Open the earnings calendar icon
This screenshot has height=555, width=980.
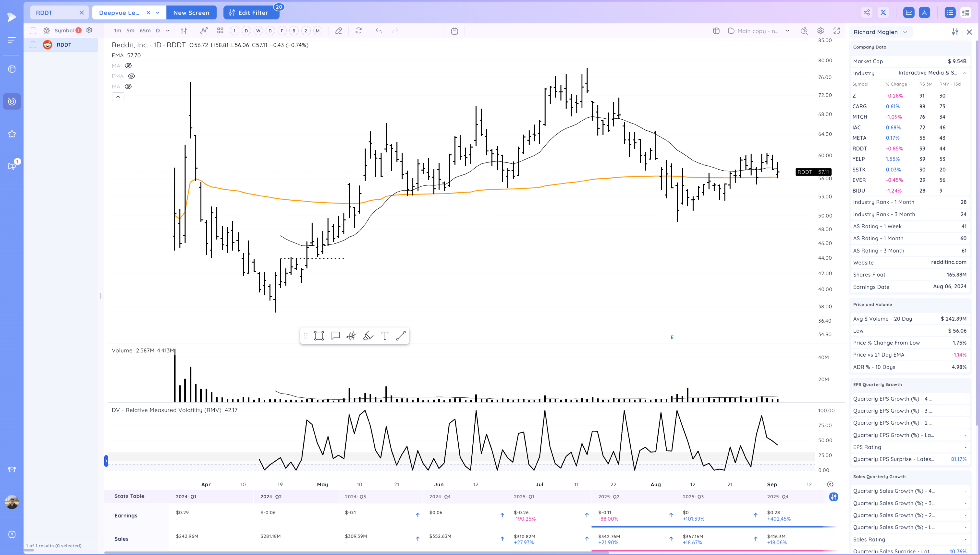point(455,31)
